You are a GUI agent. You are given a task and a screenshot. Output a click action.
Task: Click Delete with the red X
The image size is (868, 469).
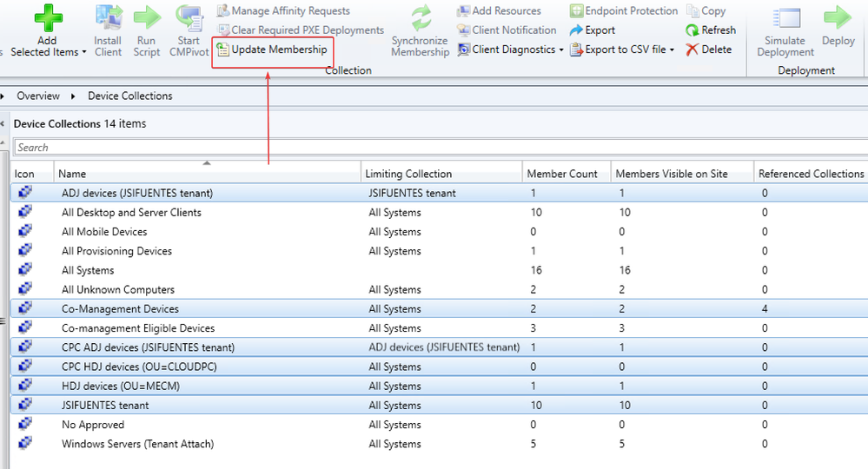(x=709, y=50)
